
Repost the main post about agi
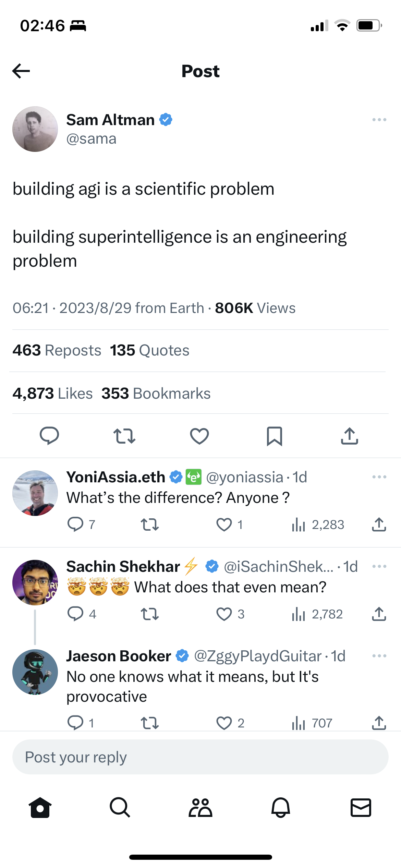tap(124, 436)
